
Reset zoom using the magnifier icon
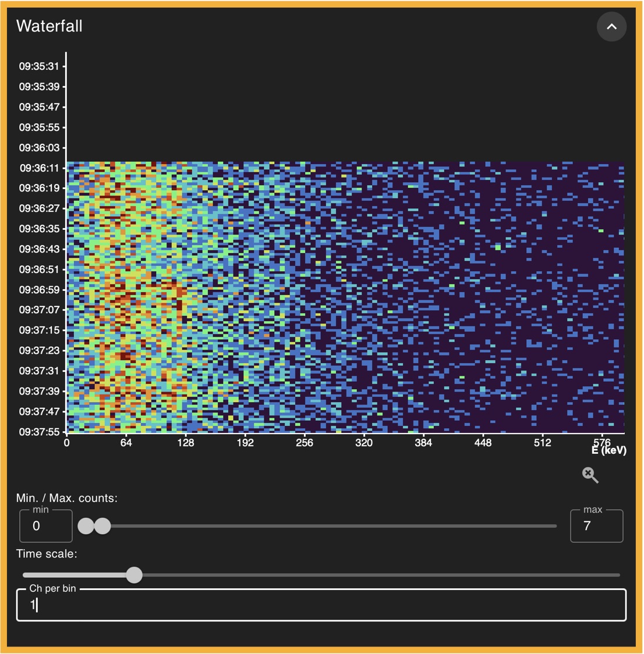click(x=590, y=475)
